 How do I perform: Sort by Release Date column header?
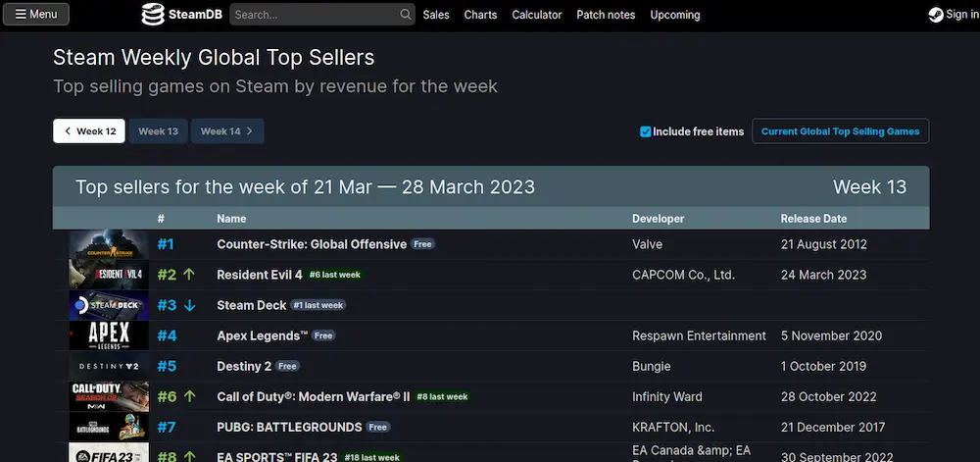point(813,219)
